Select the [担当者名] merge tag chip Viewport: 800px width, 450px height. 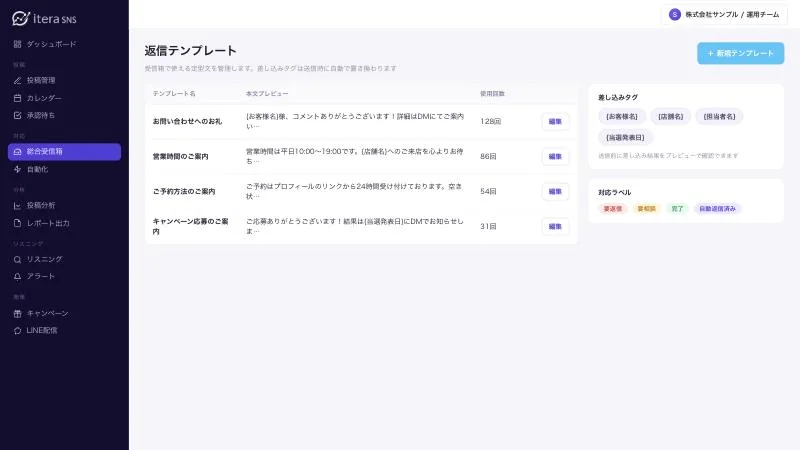tap(719, 116)
